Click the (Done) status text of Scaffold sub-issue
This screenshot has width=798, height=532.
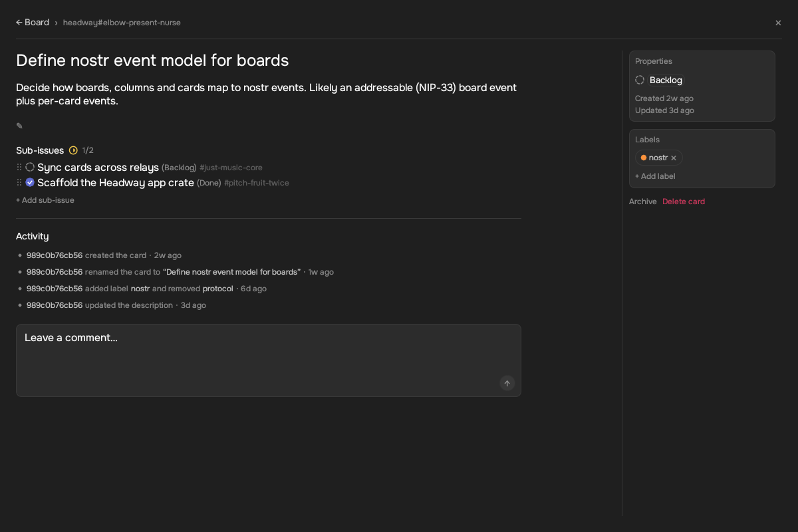pos(209,183)
